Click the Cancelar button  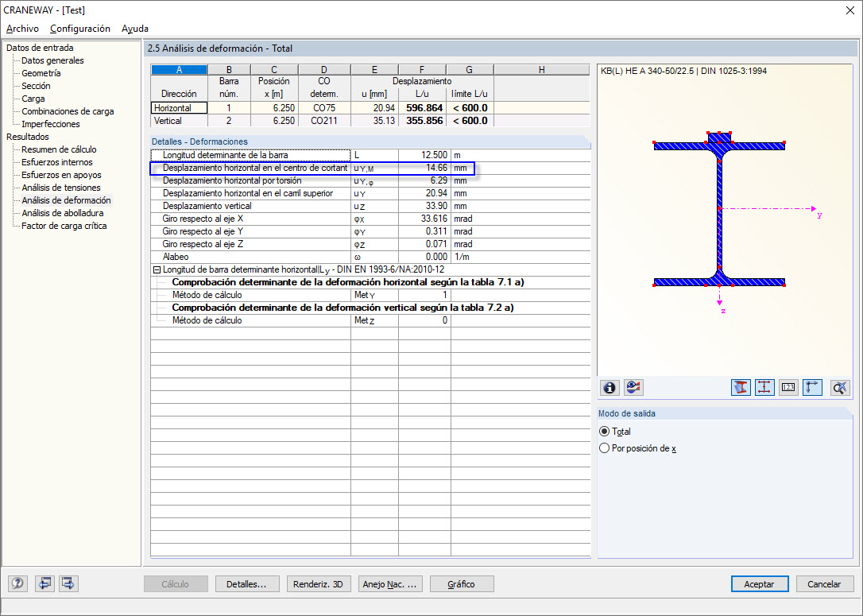click(824, 584)
